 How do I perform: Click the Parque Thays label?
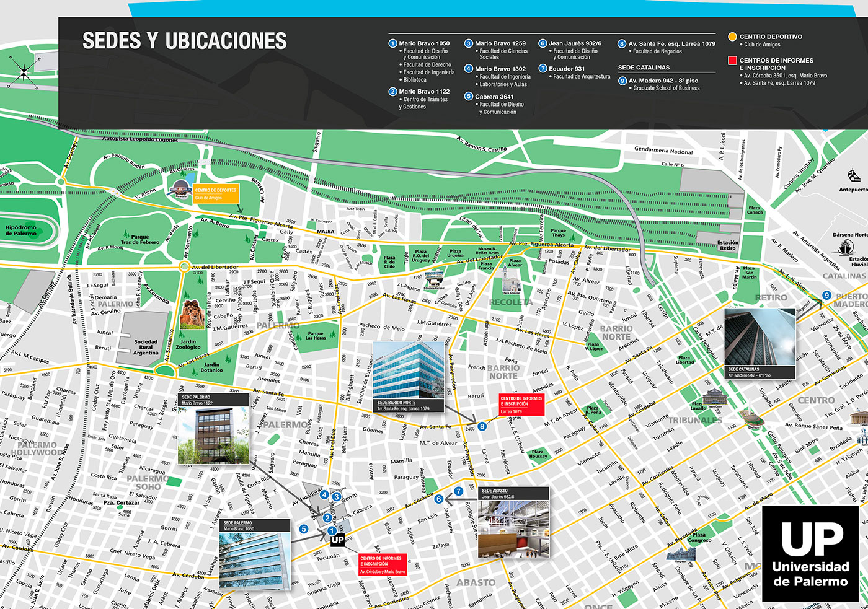(x=558, y=233)
